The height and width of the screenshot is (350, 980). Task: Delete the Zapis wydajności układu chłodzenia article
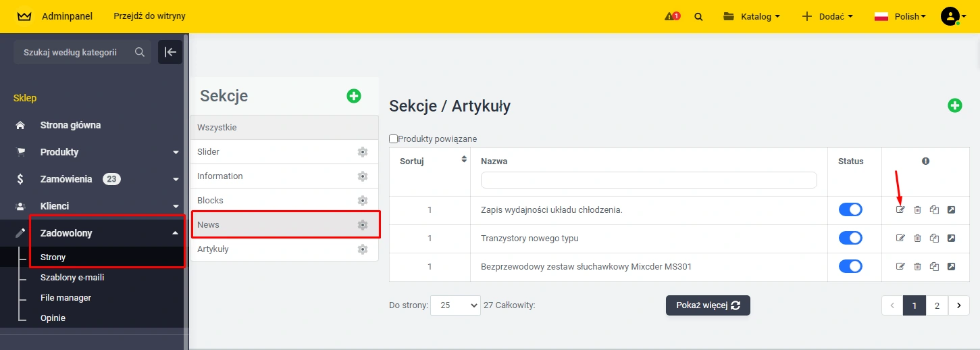(917, 210)
